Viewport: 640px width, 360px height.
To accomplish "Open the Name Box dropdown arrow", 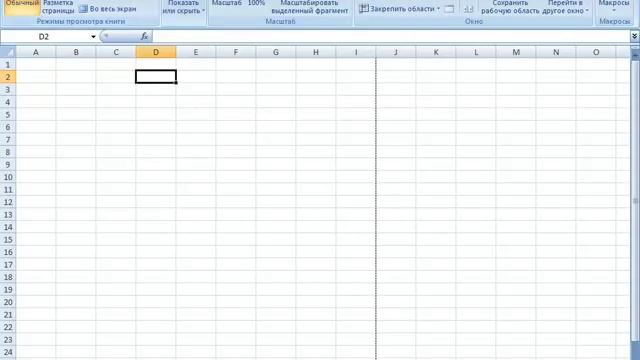I will click(93, 37).
